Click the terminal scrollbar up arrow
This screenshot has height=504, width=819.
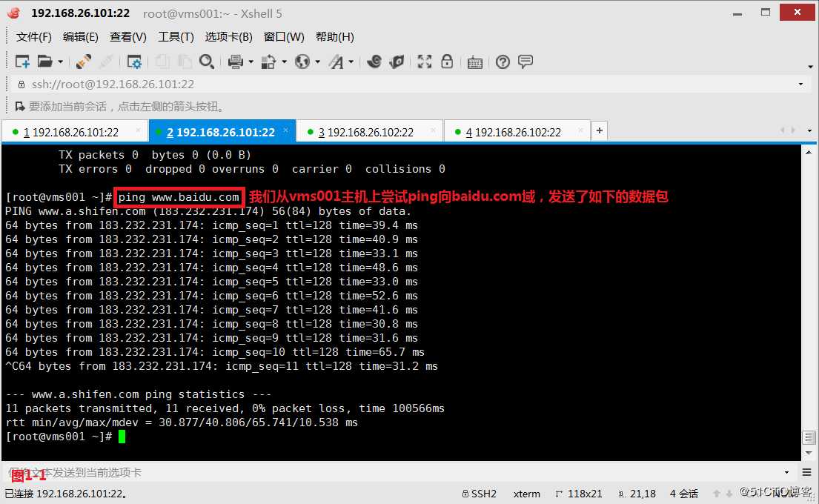[809, 153]
